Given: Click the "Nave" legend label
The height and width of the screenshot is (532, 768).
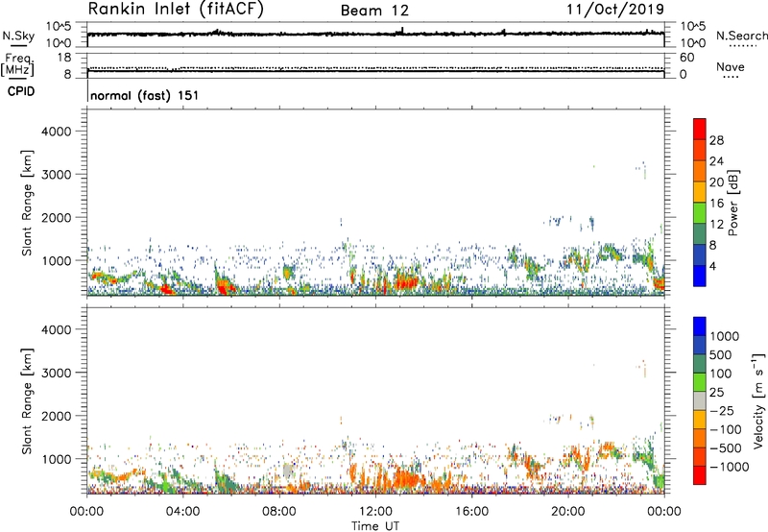Looking at the screenshot, I should tap(731, 67).
